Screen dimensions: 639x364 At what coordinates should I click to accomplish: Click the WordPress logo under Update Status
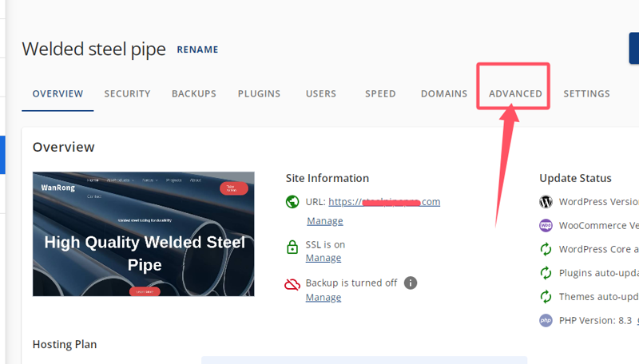click(546, 202)
